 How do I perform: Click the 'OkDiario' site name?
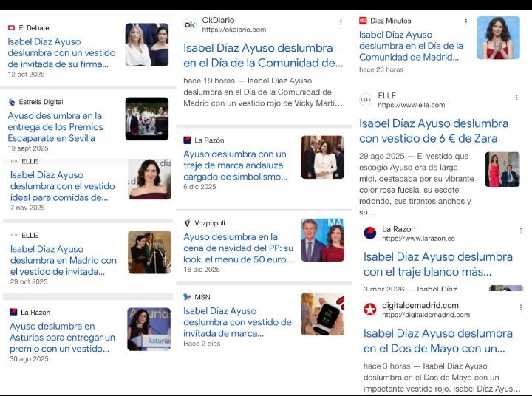218,20
